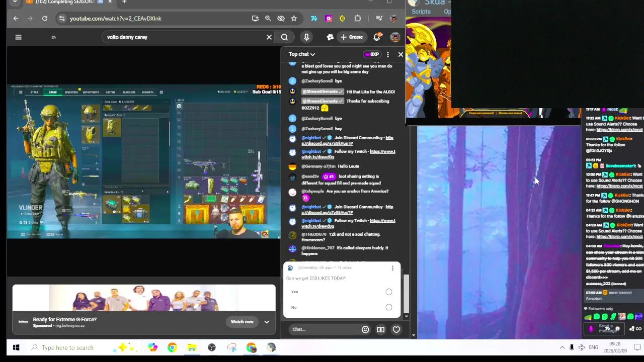Click the YouTube address bar URL
The image size is (644, 362).
tap(116, 19)
